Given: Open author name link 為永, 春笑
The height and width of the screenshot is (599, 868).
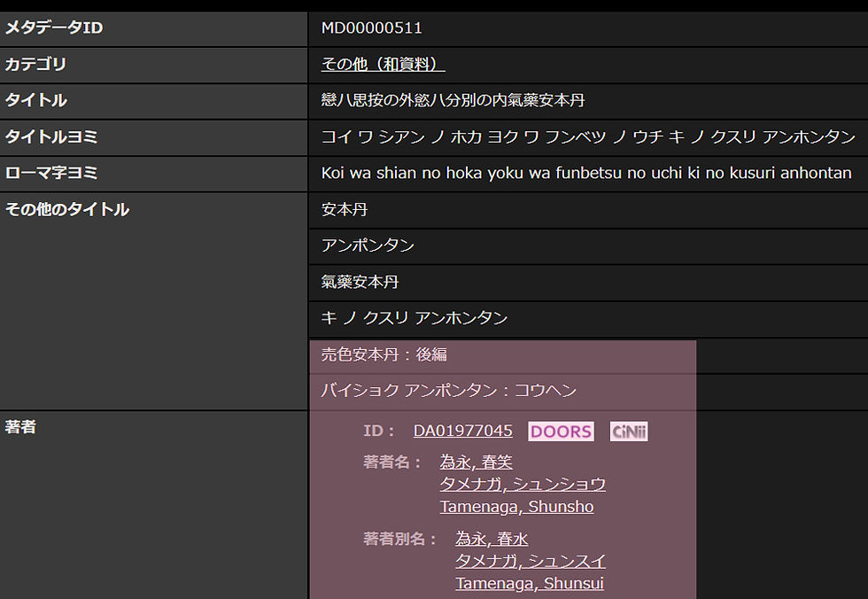Looking at the screenshot, I should click(x=477, y=462).
